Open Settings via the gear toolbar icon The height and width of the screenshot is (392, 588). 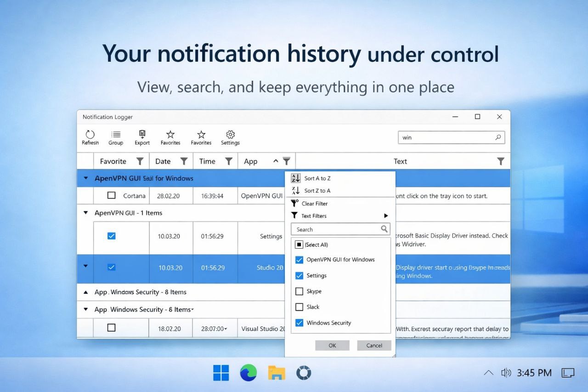230,137
